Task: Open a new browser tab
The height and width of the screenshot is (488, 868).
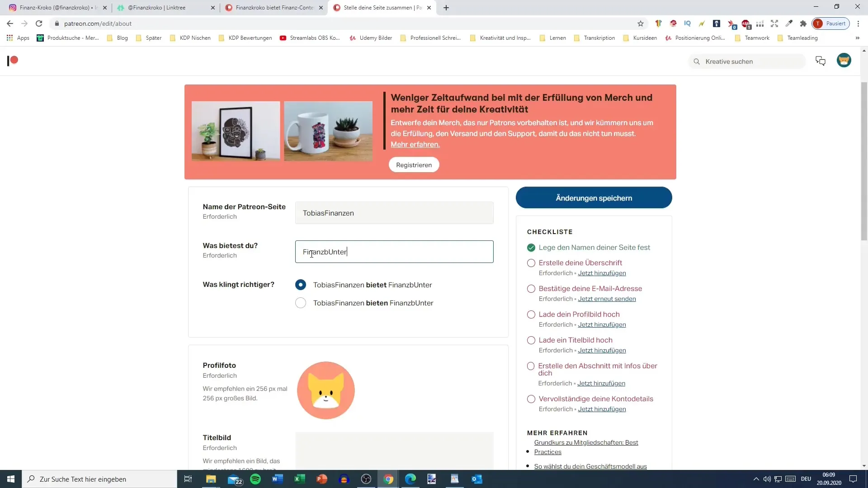Action: [x=446, y=8]
